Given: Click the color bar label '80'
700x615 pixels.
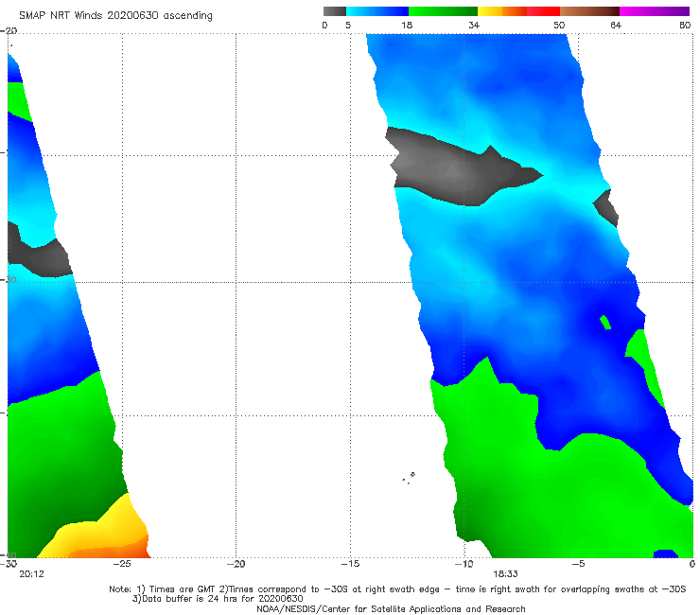Looking at the screenshot, I should click(x=685, y=25).
